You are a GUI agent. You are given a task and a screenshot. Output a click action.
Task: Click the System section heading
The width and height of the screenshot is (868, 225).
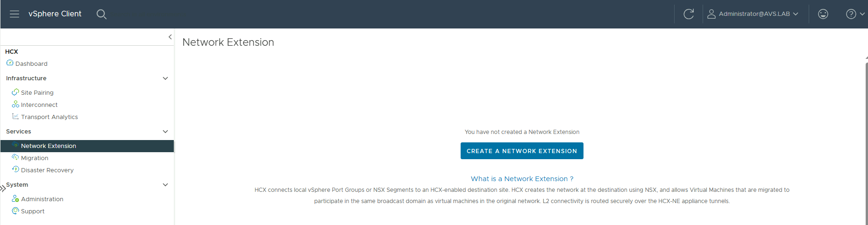(17, 185)
